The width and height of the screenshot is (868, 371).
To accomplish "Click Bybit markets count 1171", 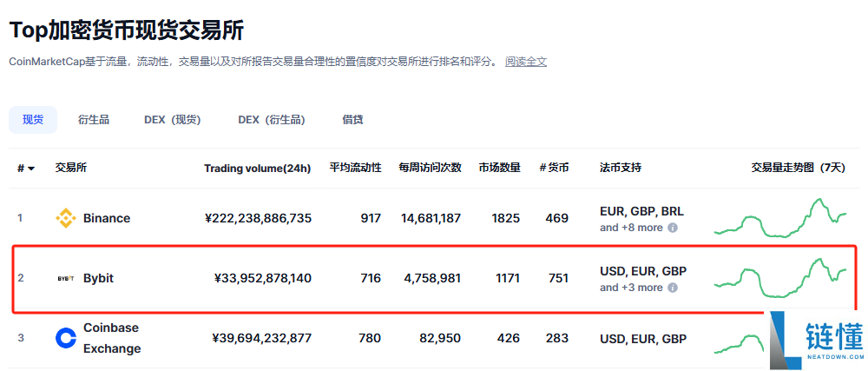I will point(507,279).
